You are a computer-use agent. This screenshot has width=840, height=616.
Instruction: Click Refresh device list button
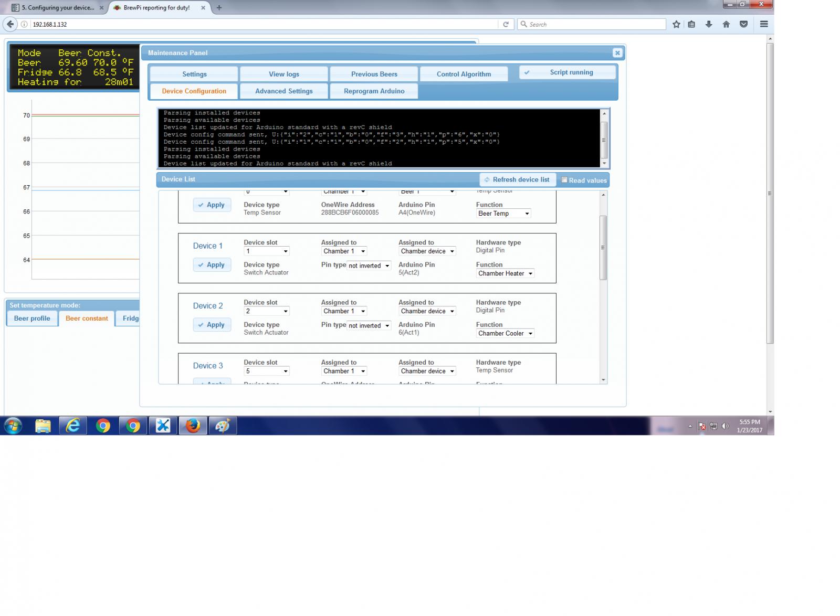[x=517, y=179]
